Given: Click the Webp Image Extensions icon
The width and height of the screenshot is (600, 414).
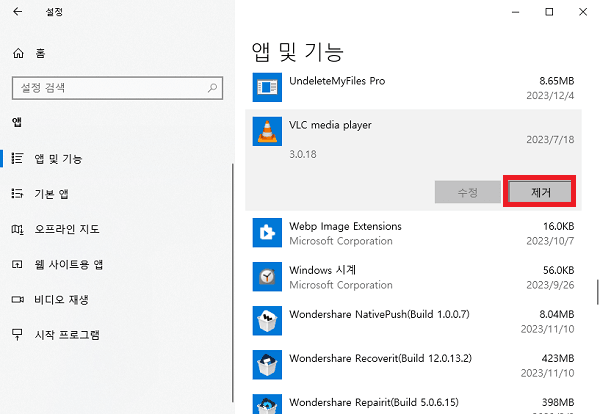Looking at the screenshot, I should (x=267, y=233).
